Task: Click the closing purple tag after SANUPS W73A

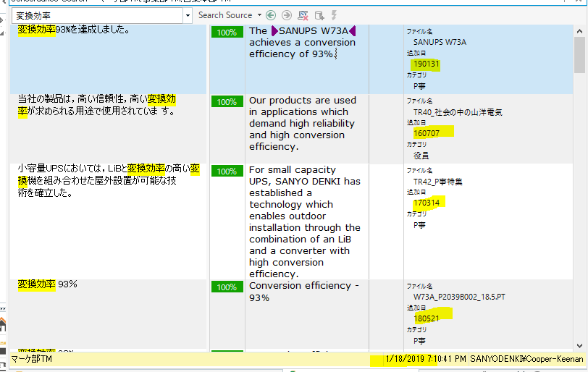Action: point(352,30)
